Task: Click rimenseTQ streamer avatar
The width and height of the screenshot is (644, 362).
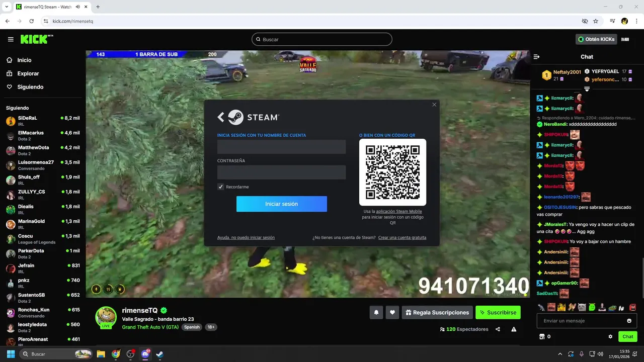Action: 106,317
